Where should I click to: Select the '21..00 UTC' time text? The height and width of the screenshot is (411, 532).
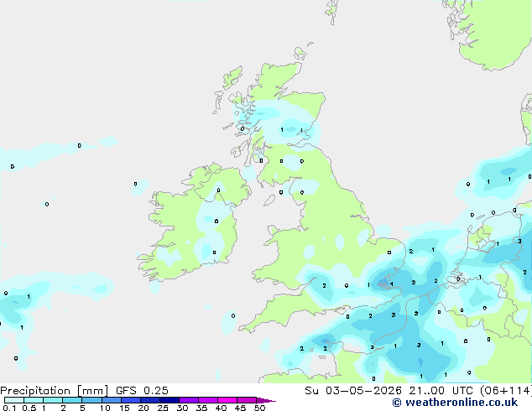[x=441, y=391]
